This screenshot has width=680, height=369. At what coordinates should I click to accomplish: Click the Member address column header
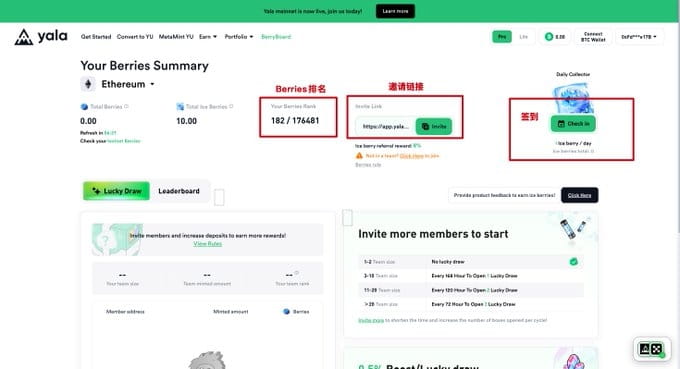pyautogui.click(x=125, y=311)
